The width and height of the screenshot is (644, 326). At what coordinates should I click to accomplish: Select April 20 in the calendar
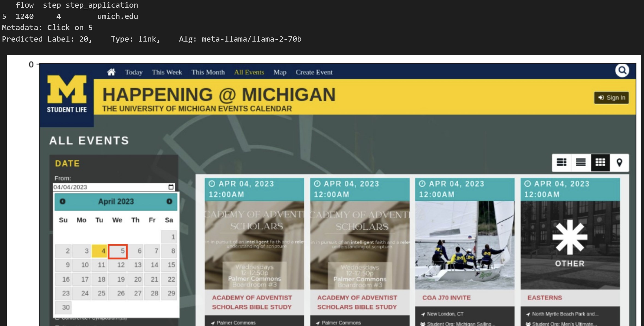coord(136,279)
